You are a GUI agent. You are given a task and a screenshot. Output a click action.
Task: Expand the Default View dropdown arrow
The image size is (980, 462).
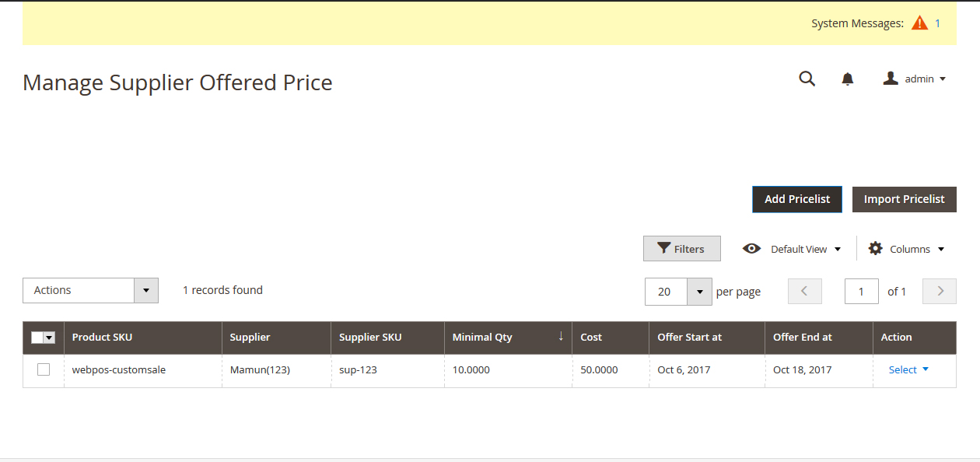[x=838, y=249]
